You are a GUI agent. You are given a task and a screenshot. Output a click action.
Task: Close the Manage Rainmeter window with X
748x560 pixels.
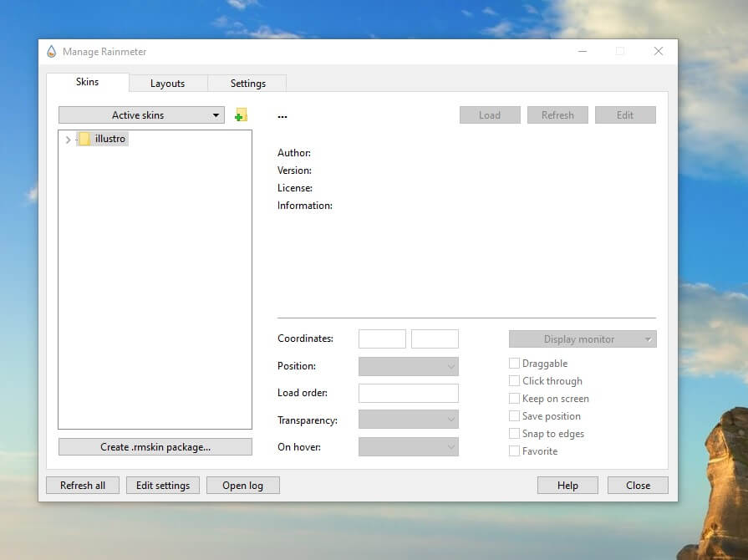coord(659,51)
